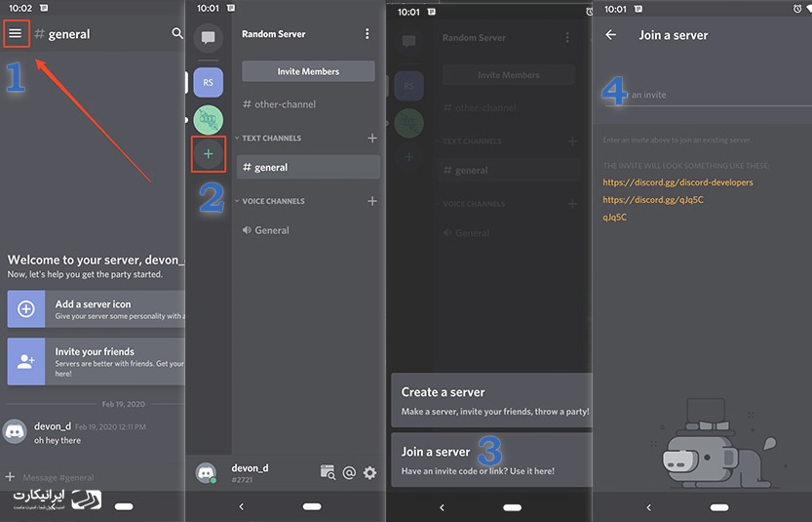
Task: Tap the qJq5C example invite code
Action: tap(615, 218)
